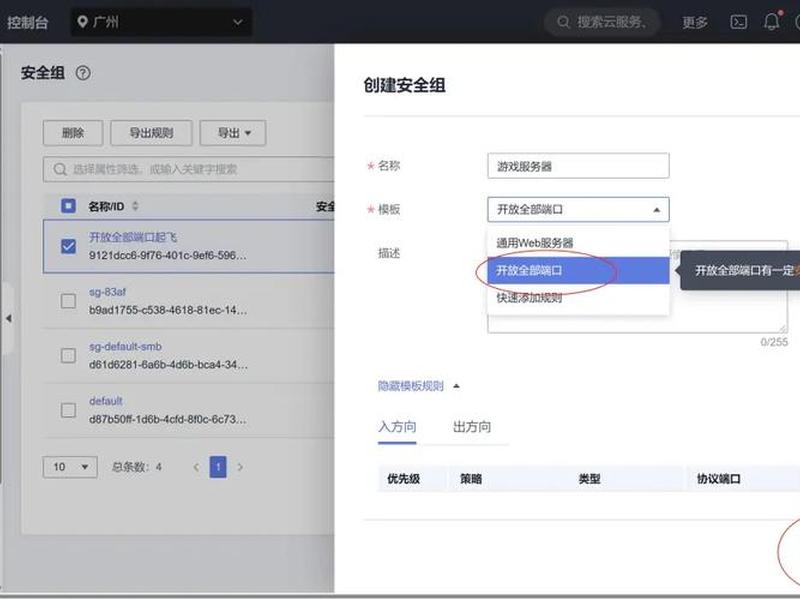Click the 类型 column header
The height and width of the screenshot is (600, 800).
pyautogui.click(x=589, y=479)
